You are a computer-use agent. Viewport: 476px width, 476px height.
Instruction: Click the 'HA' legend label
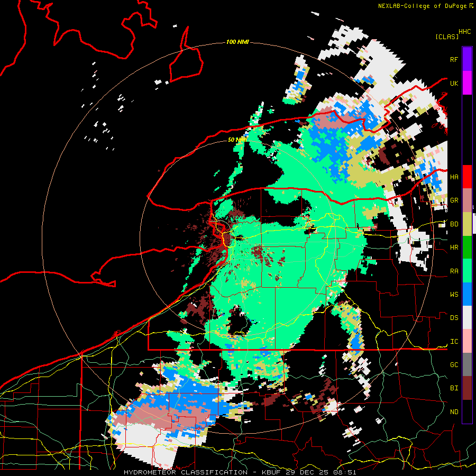(454, 177)
